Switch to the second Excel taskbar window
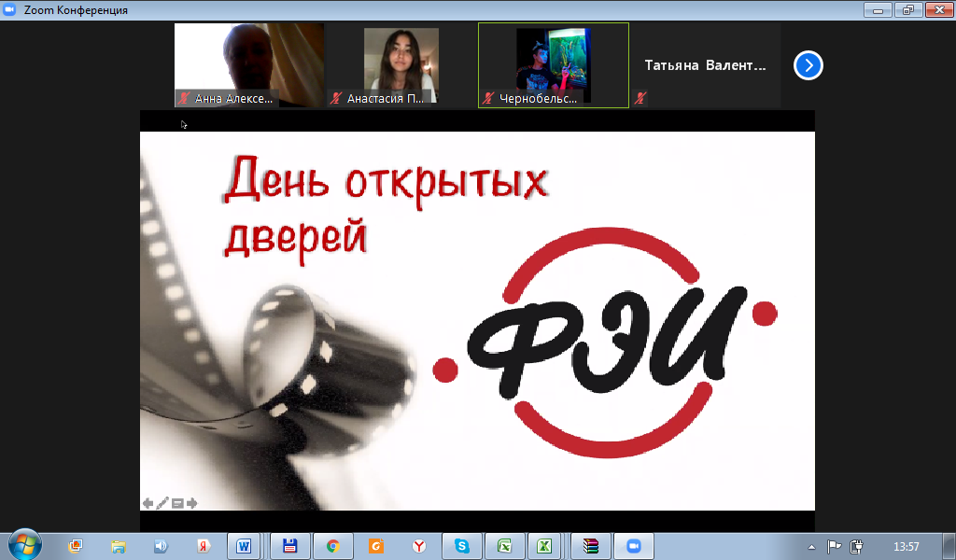956x560 pixels. click(x=544, y=546)
